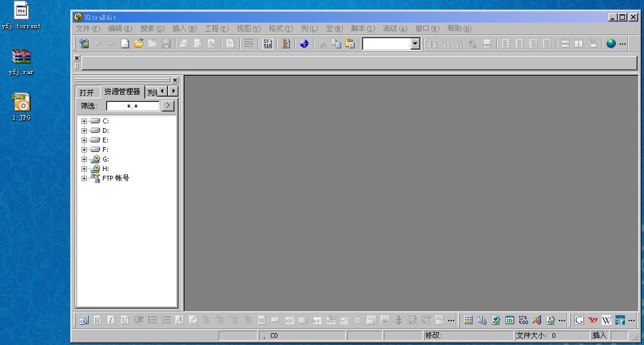Expand the D: drive node

pyautogui.click(x=84, y=130)
